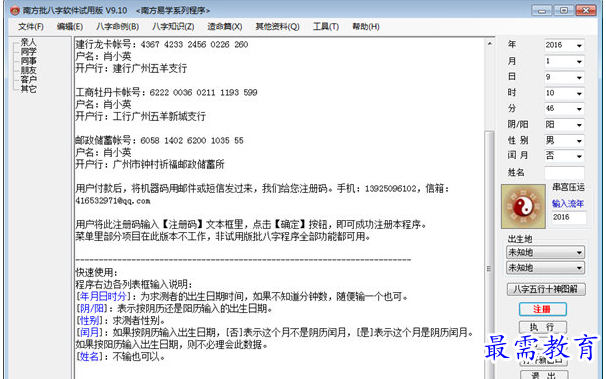Select the 同事 category in the tree

[x=29, y=61]
